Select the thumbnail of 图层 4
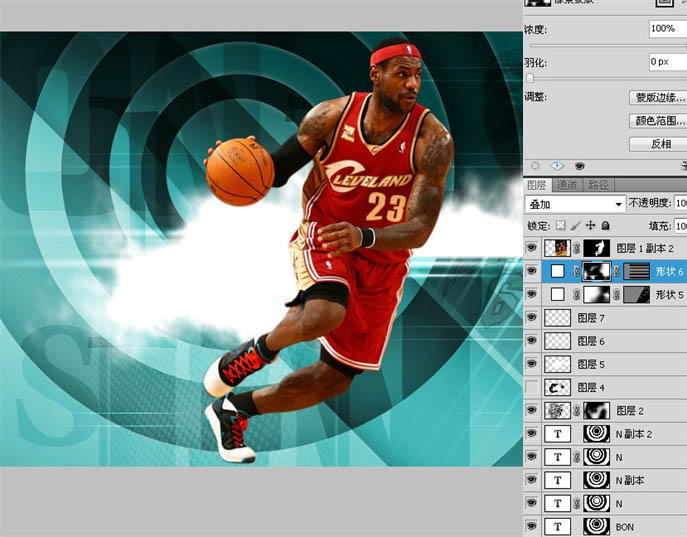This screenshot has height=537, width=687. click(557, 387)
